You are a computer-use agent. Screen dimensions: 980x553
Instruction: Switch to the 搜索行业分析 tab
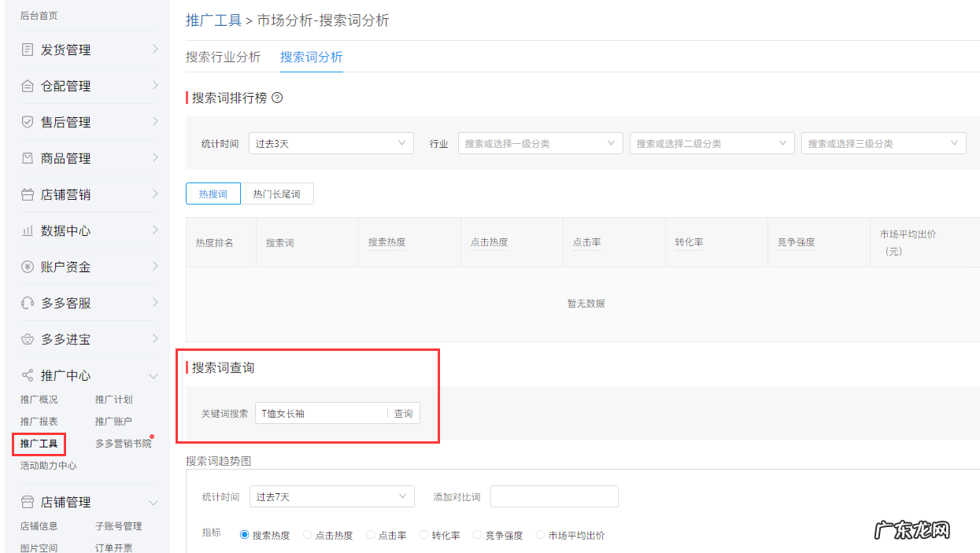click(223, 57)
